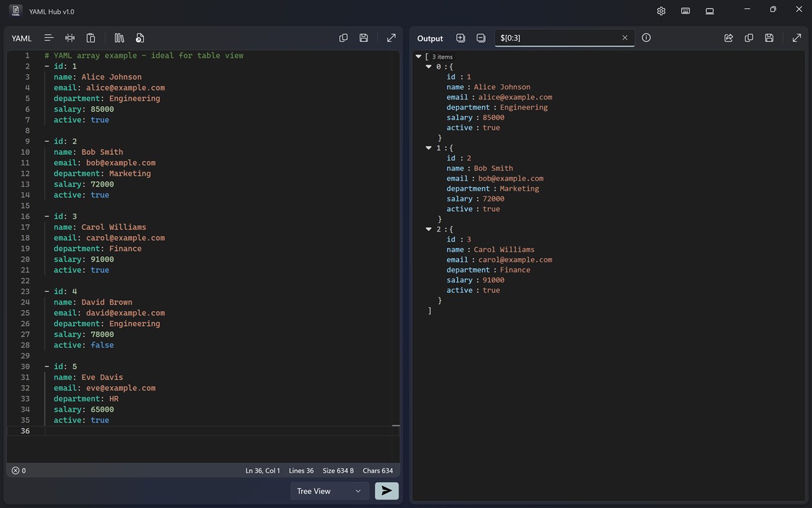
Task: Minimize the YAML Hub window
Action: pyautogui.click(x=747, y=9)
